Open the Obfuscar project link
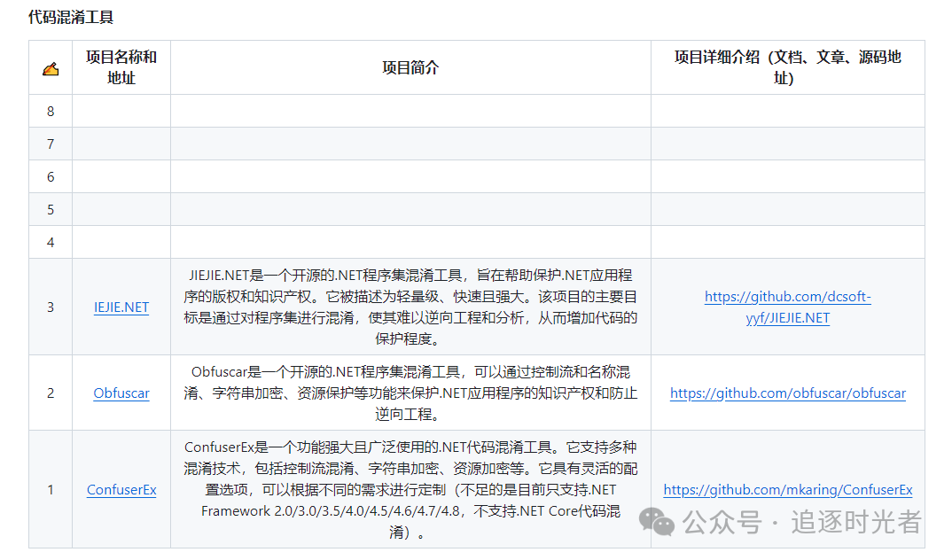 [x=121, y=393]
